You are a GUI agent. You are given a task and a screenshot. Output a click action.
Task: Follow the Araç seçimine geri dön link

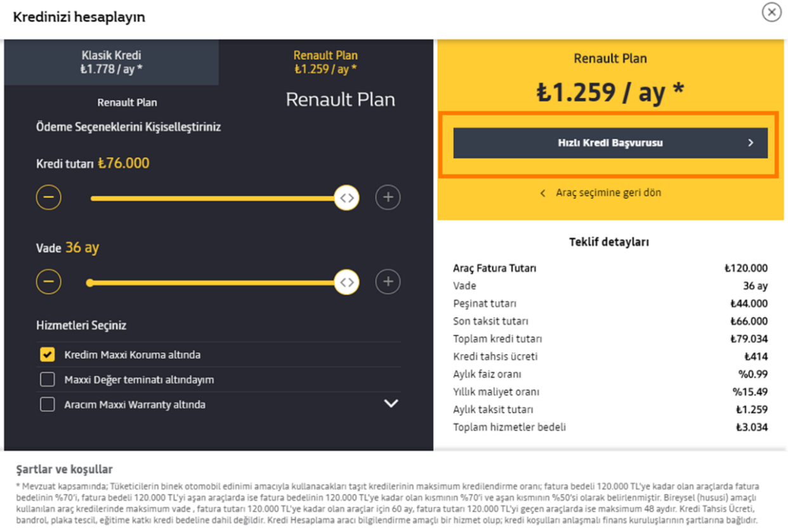tap(608, 193)
